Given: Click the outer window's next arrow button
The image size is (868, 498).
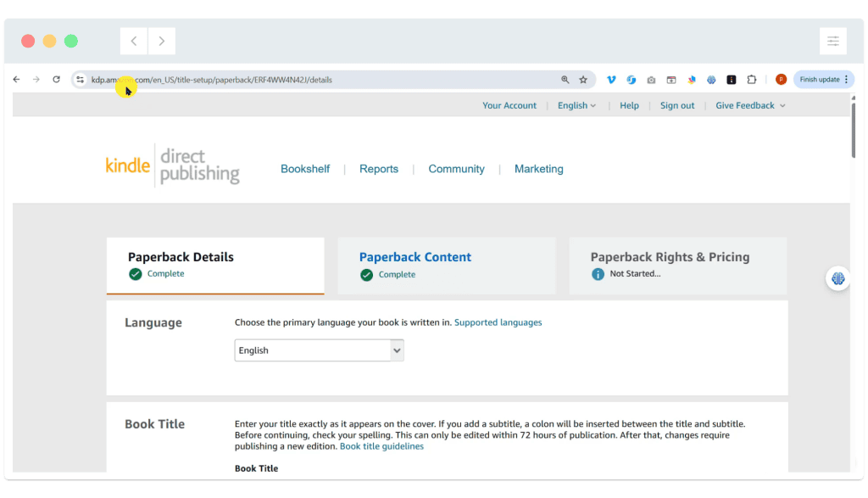Looking at the screenshot, I should tap(162, 41).
